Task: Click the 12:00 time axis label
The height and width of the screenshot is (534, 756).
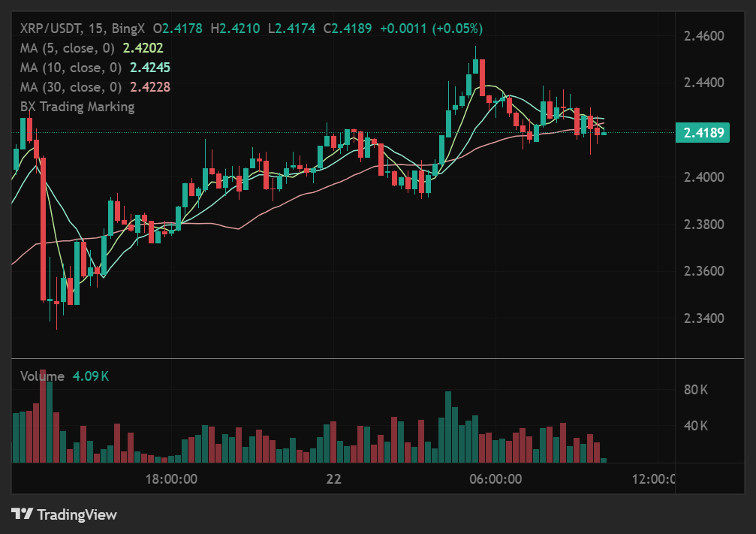Action: click(653, 479)
